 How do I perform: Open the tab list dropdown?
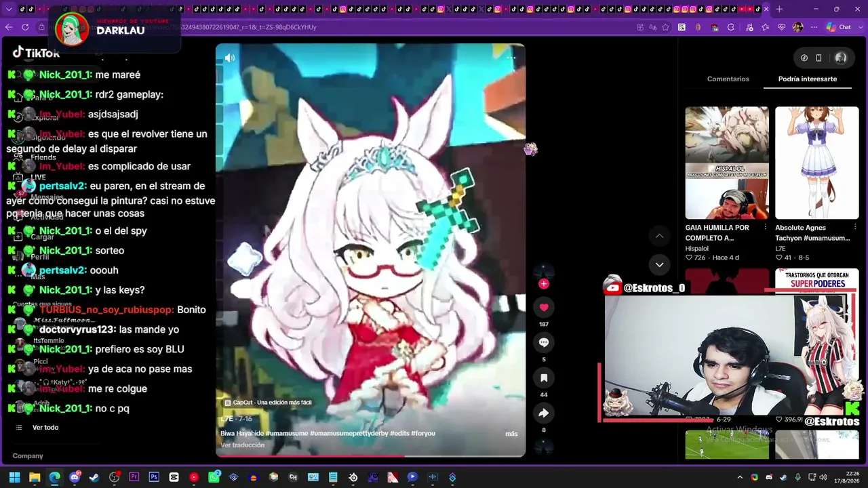[9, 9]
